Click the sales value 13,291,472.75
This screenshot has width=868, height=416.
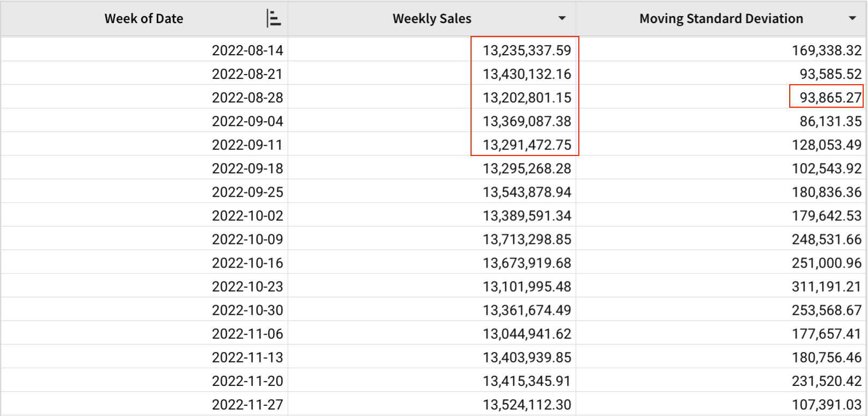pyautogui.click(x=526, y=145)
